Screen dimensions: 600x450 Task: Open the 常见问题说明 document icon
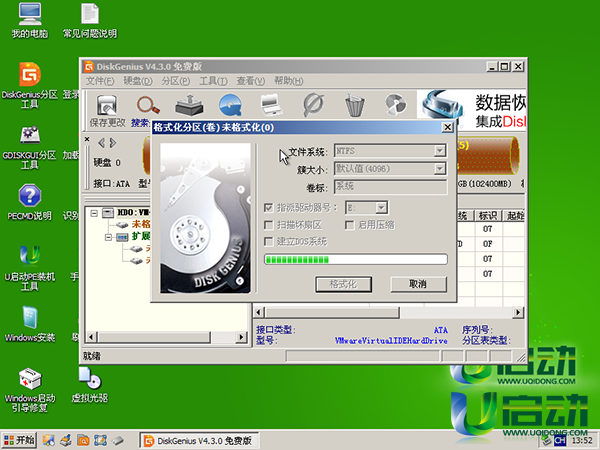pos(90,21)
